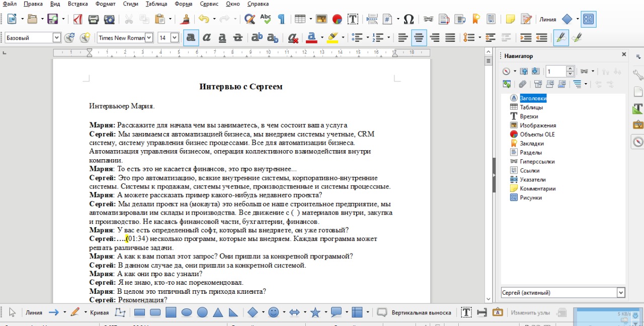The width and height of the screenshot is (644, 326).
Task: Select Закладки in Navigator list
Action: [531, 143]
